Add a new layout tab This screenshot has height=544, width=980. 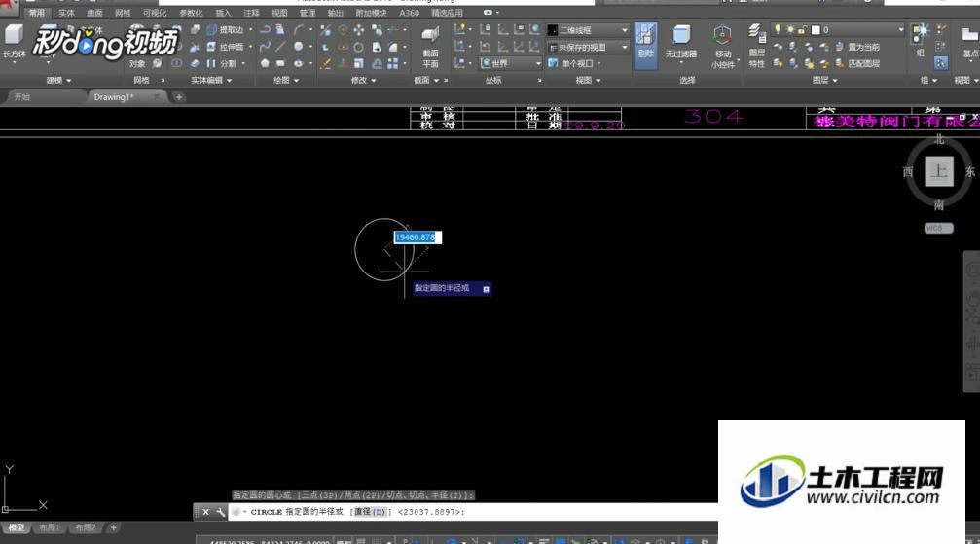tap(113, 527)
